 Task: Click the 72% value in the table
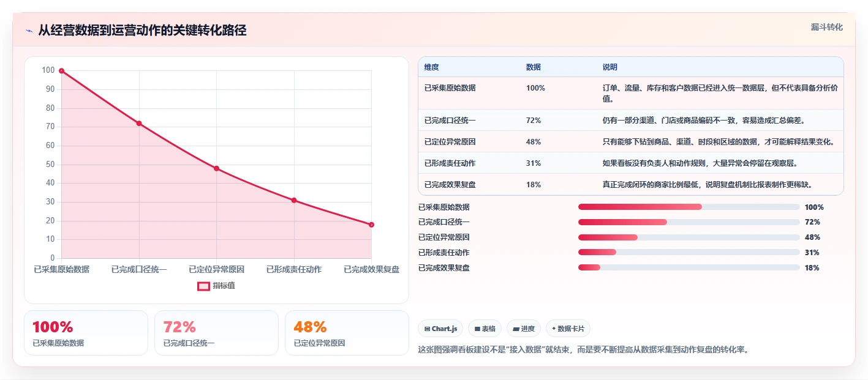click(x=534, y=121)
